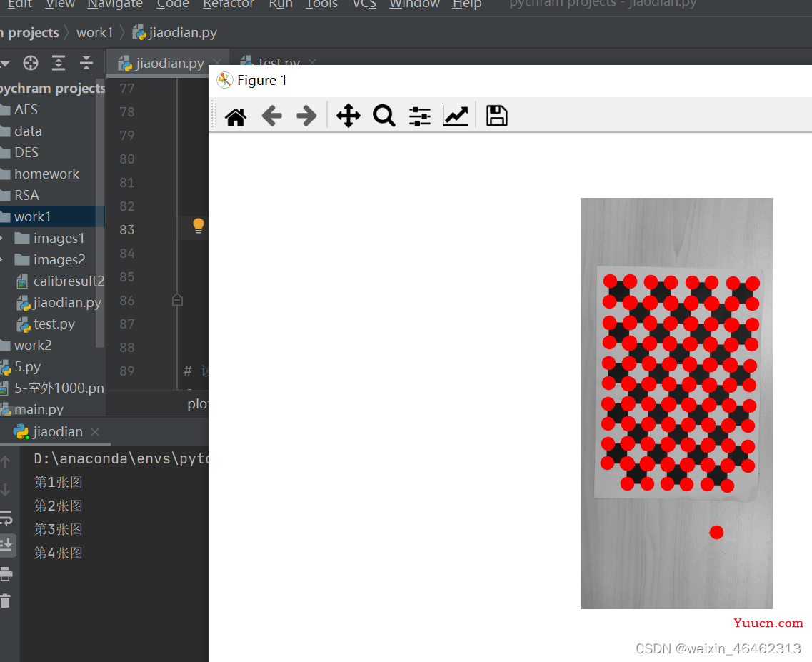This screenshot has height=662, width=812.
Task: Select the DES folder
Action: click(x=26, y=152)
